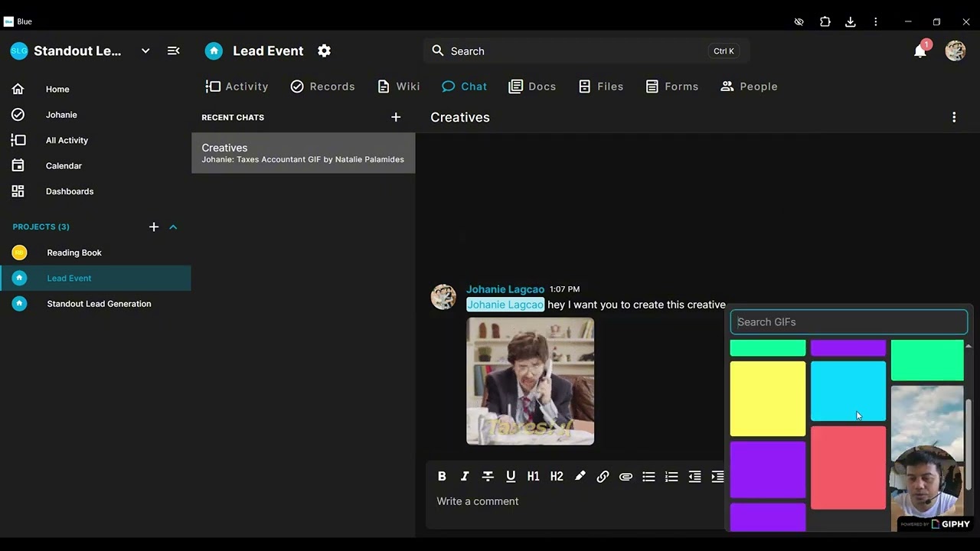The height and width of the screenshot is (551, 980).
Task: Click Johanie Lagcao author name link
Action: coord(505,289)
